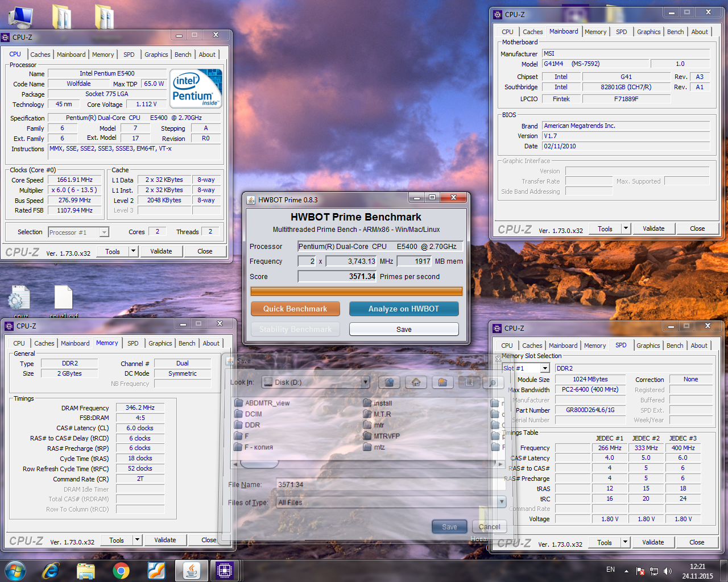
Task: Select the DDR folder in Save dialog
Action: pos(247,425)
